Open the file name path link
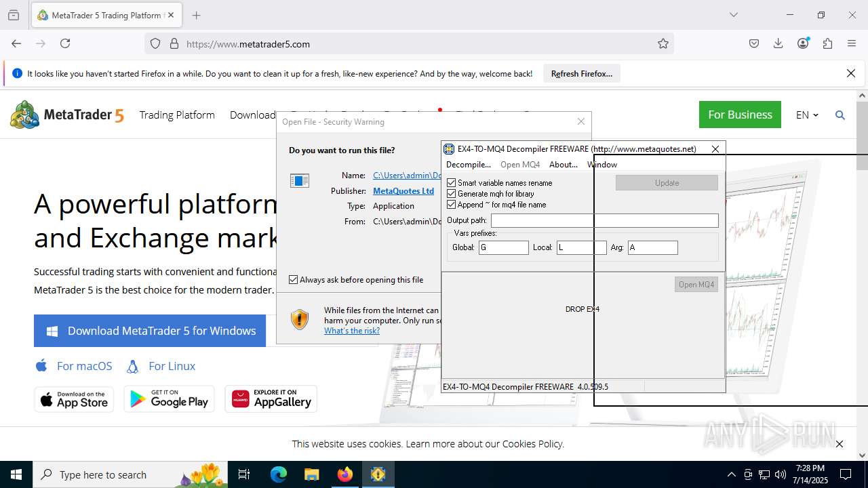 [x=408, y=176]
